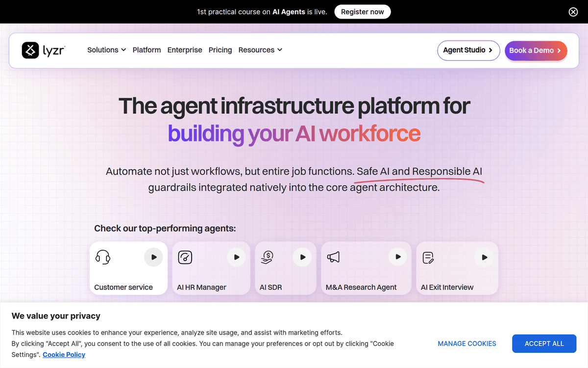Expand the Solutions dropdown menu
The width and height of the screenshot is (588, 368).
(x=106, y=50)
